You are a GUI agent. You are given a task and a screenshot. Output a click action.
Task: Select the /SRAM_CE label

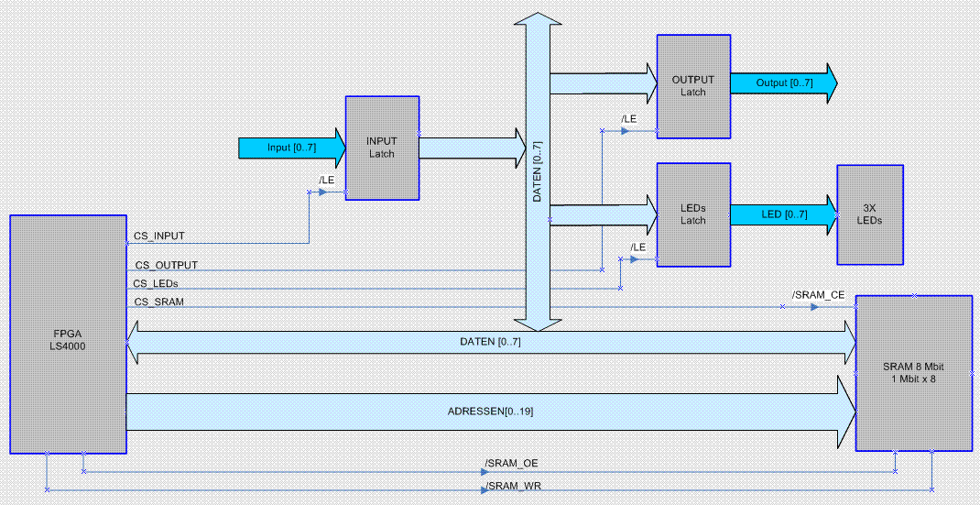tap(818, 295)
